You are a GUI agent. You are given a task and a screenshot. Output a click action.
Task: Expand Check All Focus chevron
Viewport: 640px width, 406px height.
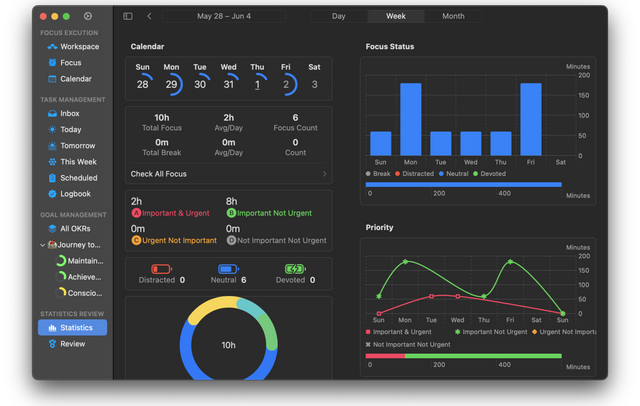(324, 174)
